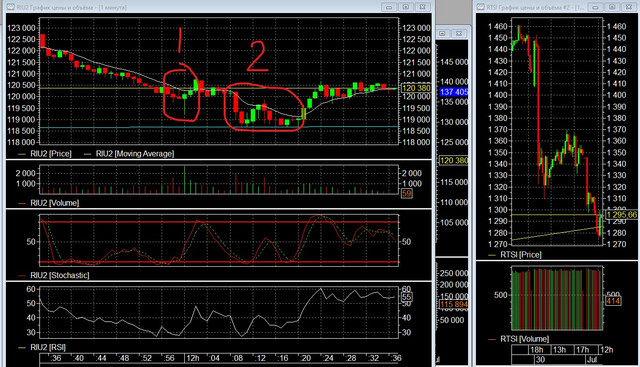Image resolution: width=640 pixels, height=367 pixels.
Task: Click the :44 time axis label
Action: point(101,358)
